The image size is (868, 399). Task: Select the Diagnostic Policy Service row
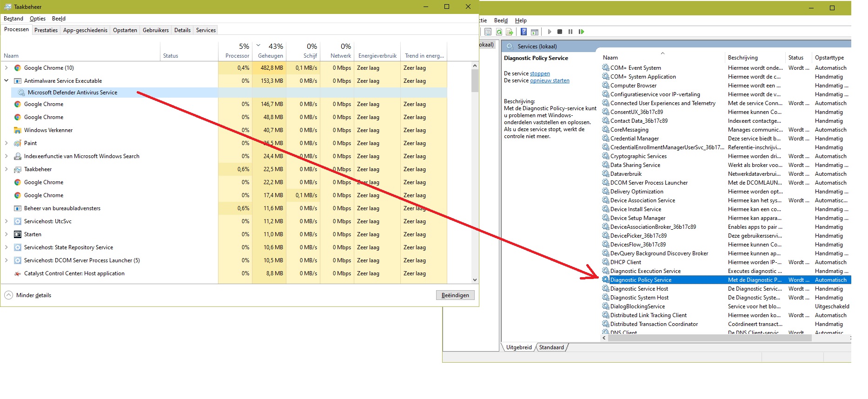point(726,280)
